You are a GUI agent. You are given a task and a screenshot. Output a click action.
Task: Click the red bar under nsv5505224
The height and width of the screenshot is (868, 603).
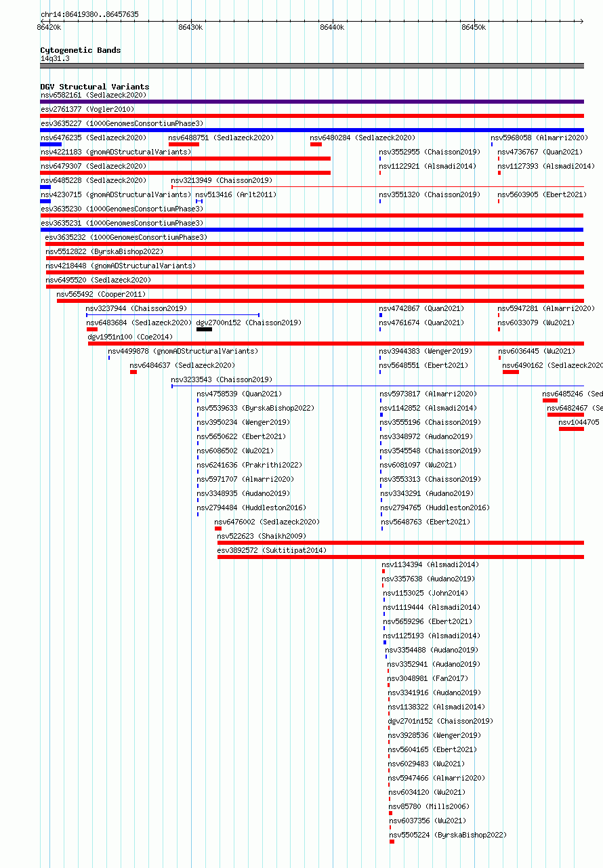point(392,842)
